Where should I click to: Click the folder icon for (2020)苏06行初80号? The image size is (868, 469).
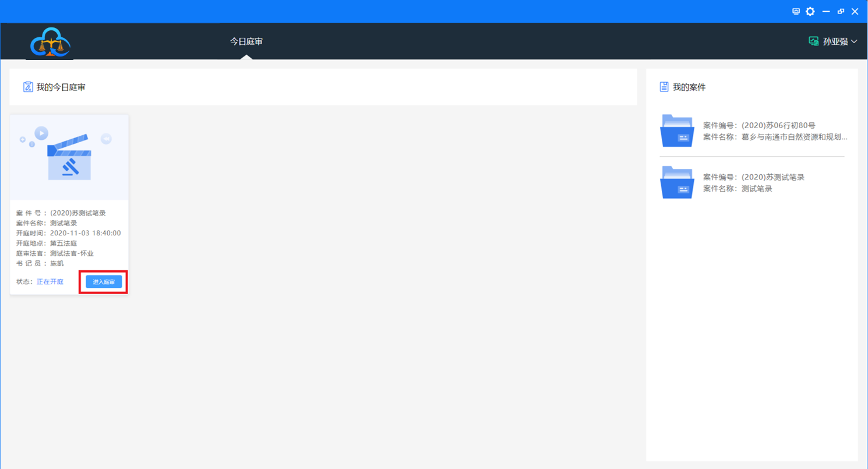[x=676, y=131]
